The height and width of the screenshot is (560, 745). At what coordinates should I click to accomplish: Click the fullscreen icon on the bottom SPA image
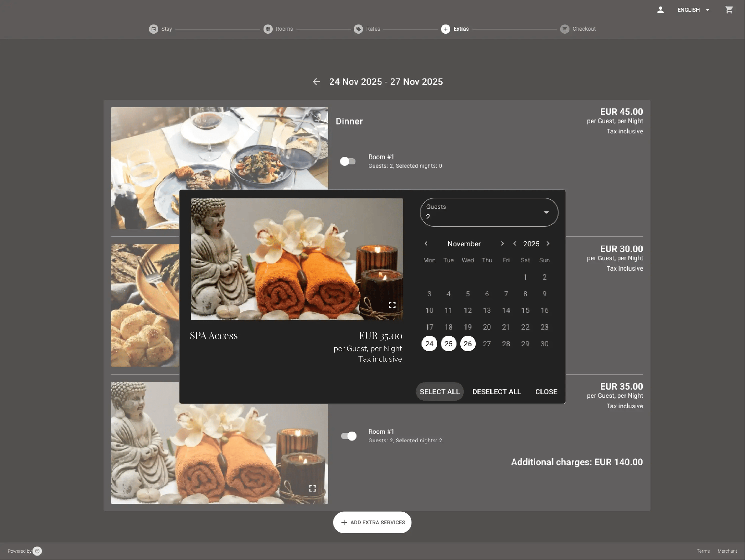(312, 488)
